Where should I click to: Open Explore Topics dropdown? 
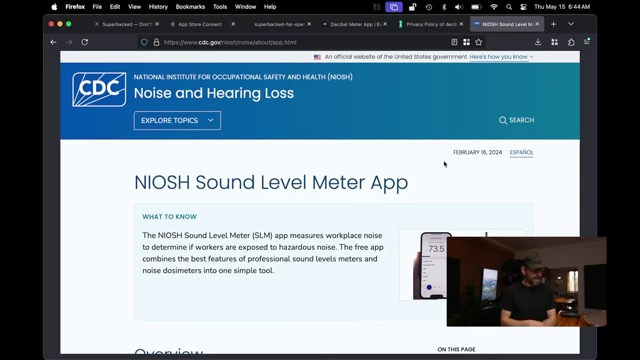[177, 120]
